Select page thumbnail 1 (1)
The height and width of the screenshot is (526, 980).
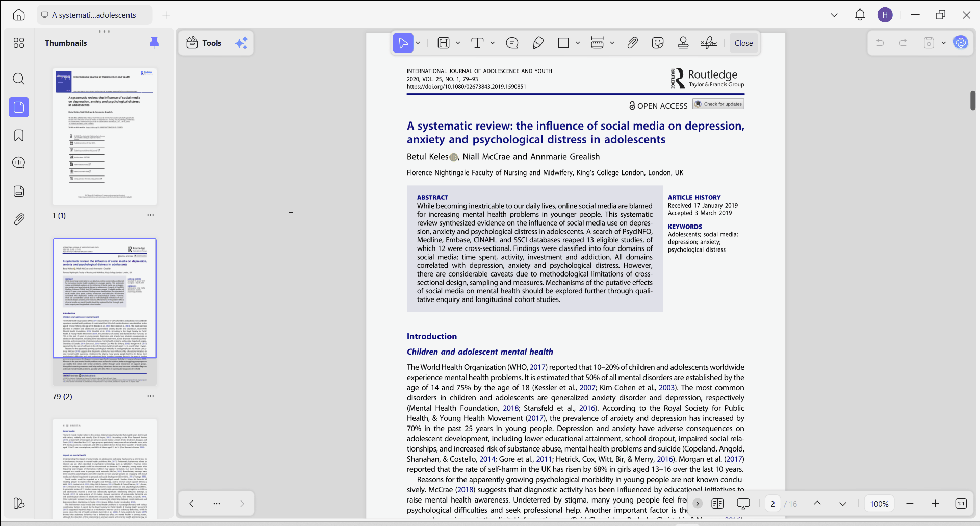tap(105, 136)
